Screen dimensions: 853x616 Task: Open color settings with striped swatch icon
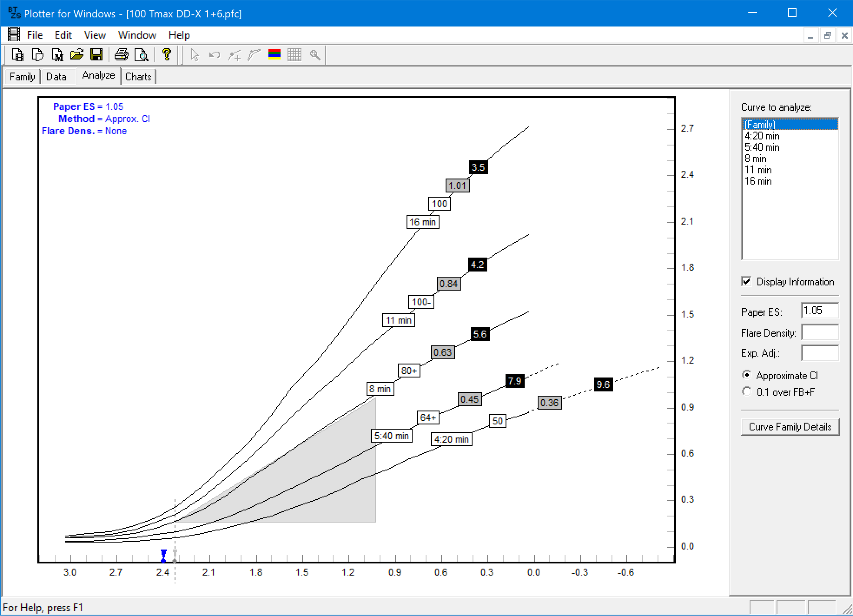pos(274,55)
